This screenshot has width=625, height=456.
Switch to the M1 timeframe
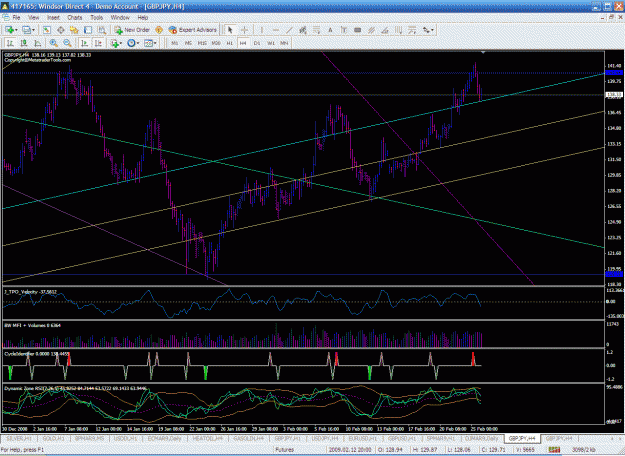click(175, 43)
